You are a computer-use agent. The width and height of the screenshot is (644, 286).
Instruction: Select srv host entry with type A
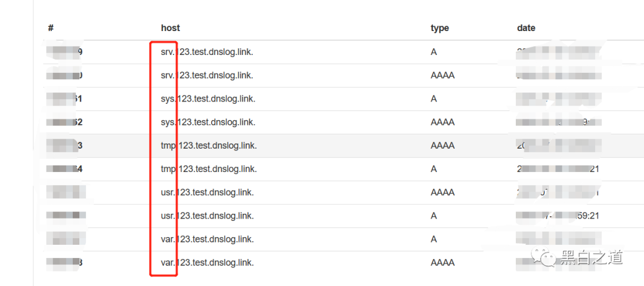click(206, 52)
